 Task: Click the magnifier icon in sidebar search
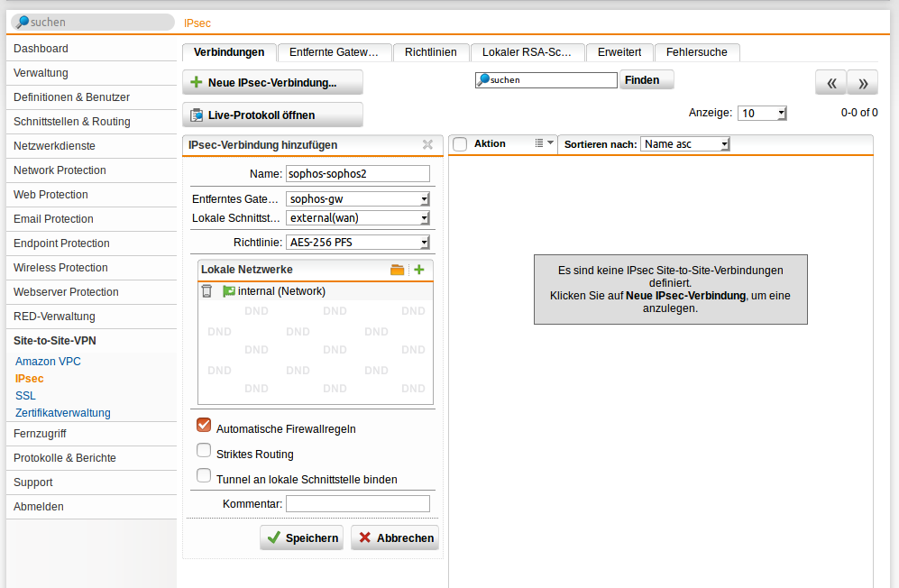(x=23, y=20)
